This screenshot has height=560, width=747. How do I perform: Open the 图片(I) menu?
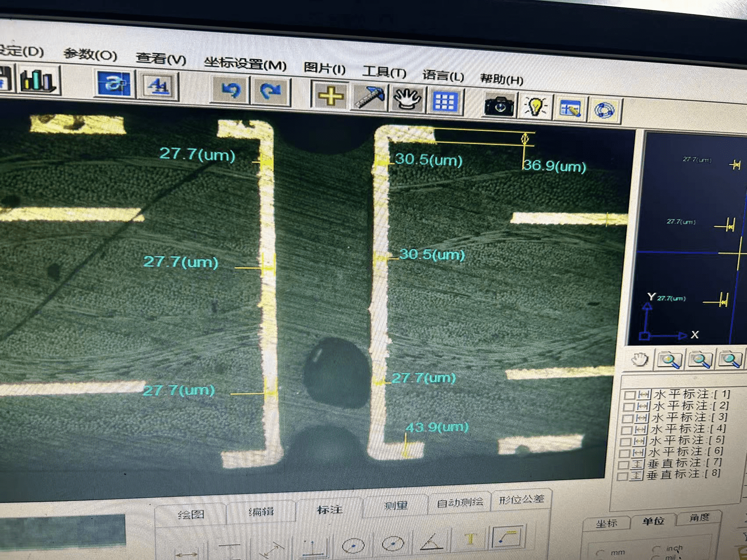pos(324,68)
